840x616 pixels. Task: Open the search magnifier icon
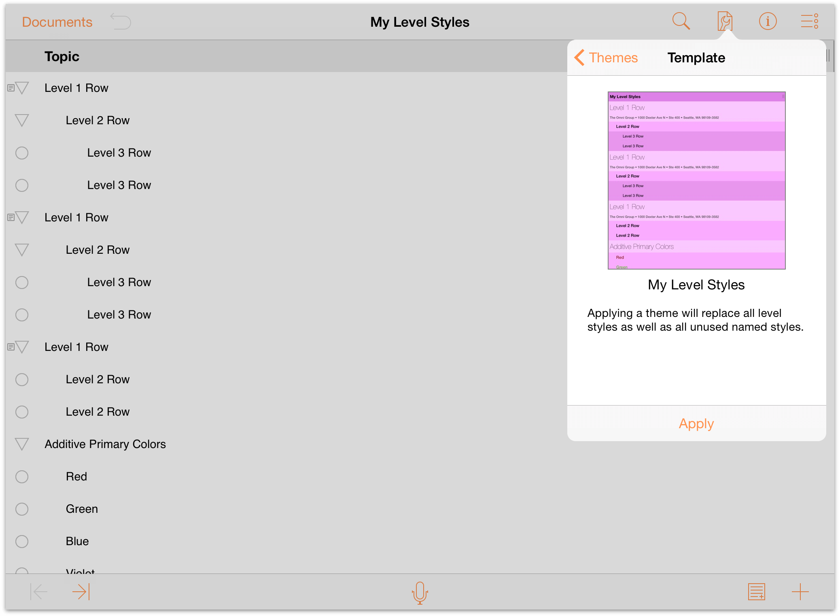(x=681, y=21)
